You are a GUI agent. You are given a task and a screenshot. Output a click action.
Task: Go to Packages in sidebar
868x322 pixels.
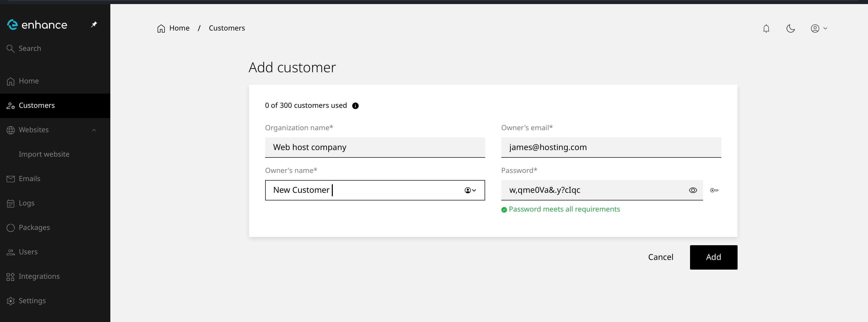click(x=34, y=228)
